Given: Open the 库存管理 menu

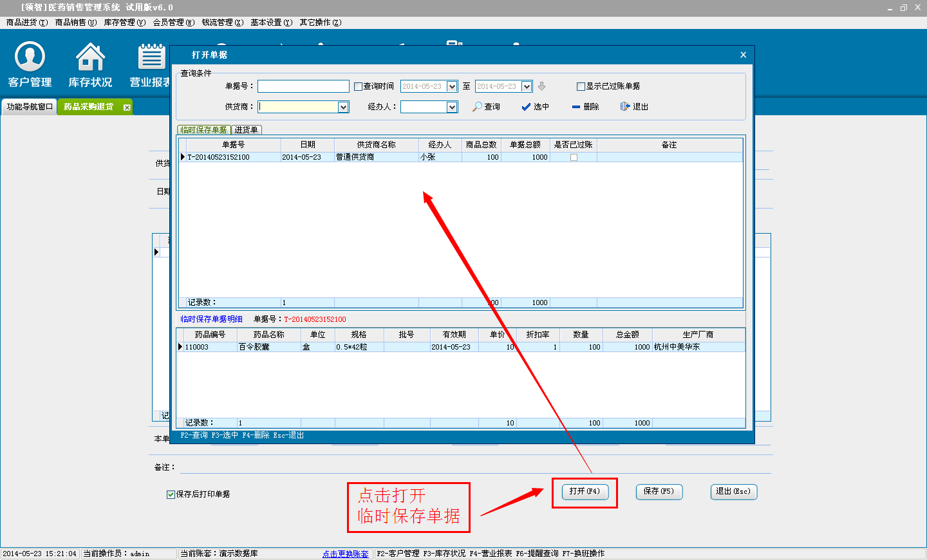Looking at the screenshot, I should click(x=124, y=23).
